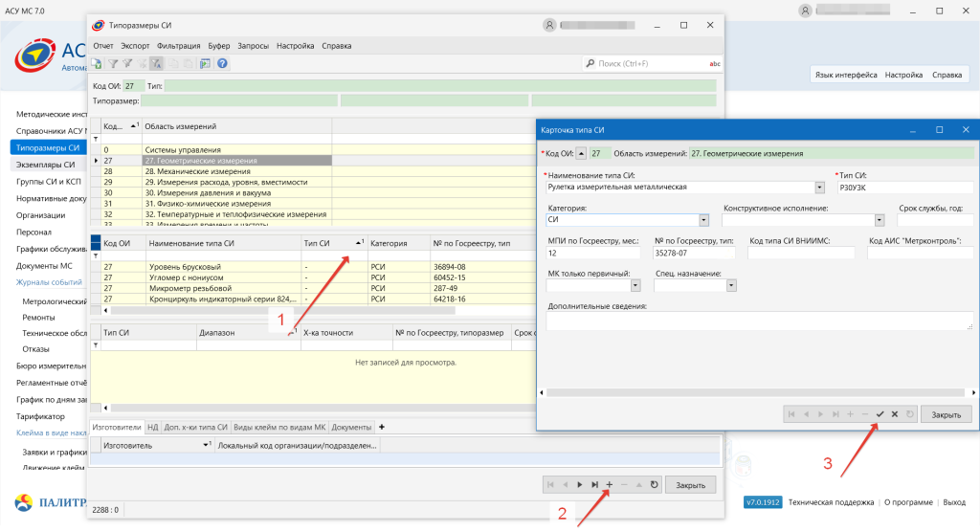This screenshot has height=532, width=980.
Task: Click the second funnel filter toolbar icon
Action: pyautogui.click(x=127, y=64)
